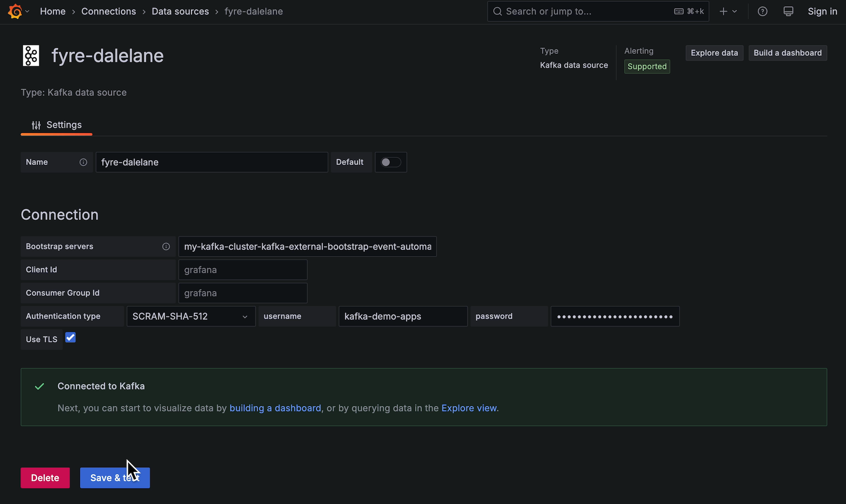846x504 pixels.
Task: Follow the Explore view link
Action: [469, 408]
